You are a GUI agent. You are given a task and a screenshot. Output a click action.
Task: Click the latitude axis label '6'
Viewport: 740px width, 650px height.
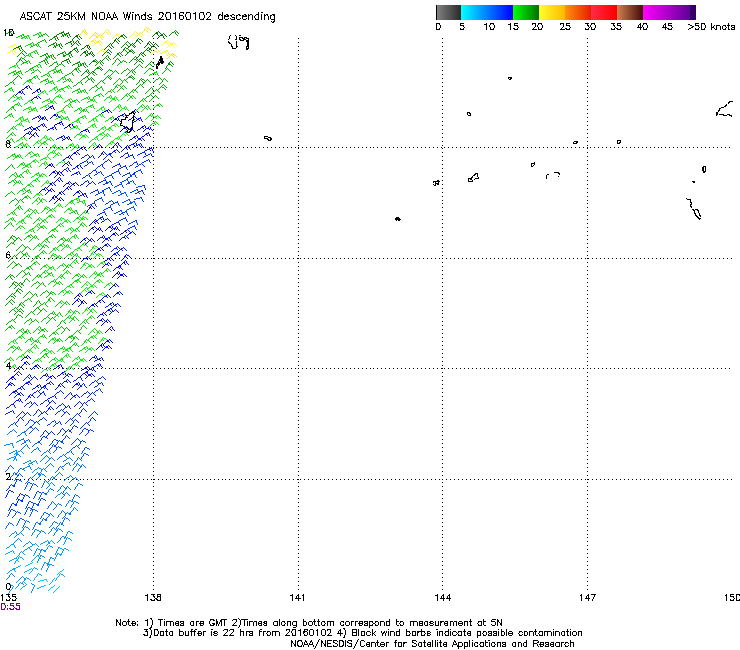tap(8, 255)
